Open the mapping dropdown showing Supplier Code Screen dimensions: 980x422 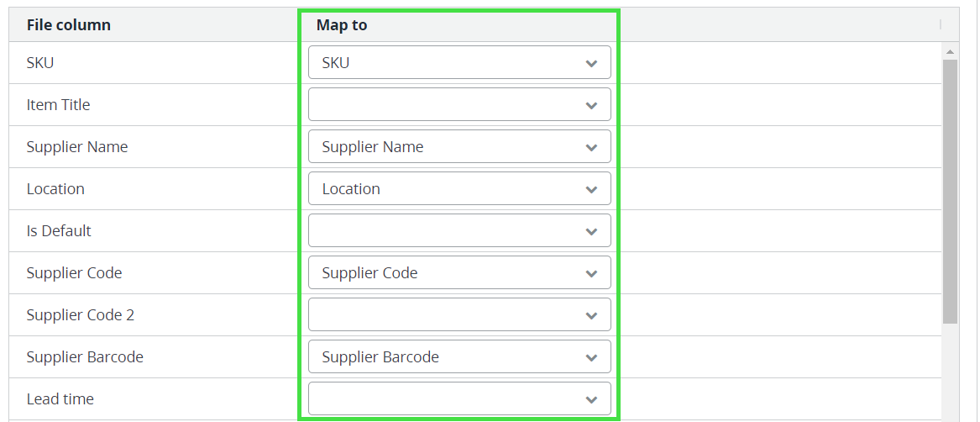[459, 273]
